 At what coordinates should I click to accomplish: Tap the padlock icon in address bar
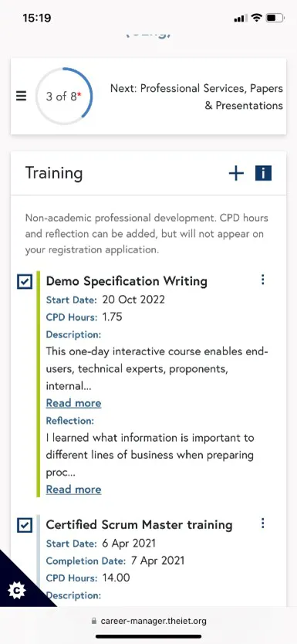click(94, 621)
